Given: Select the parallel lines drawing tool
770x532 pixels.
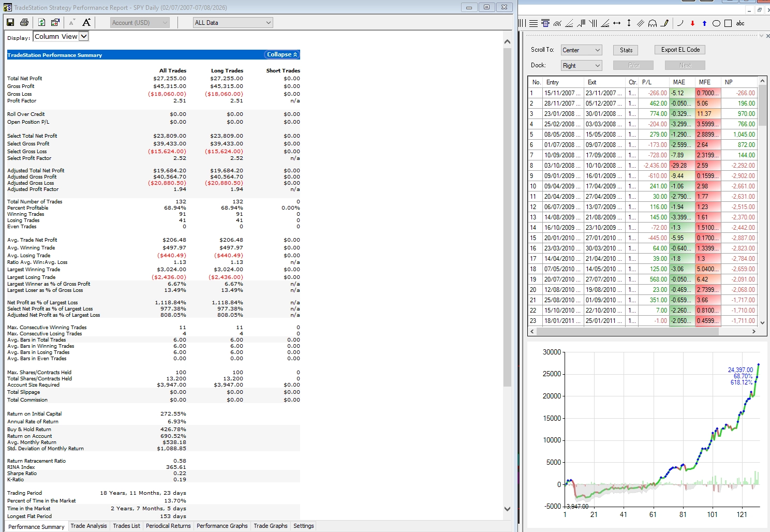Looking at the screenshot, I should click(x=641, y=23).
